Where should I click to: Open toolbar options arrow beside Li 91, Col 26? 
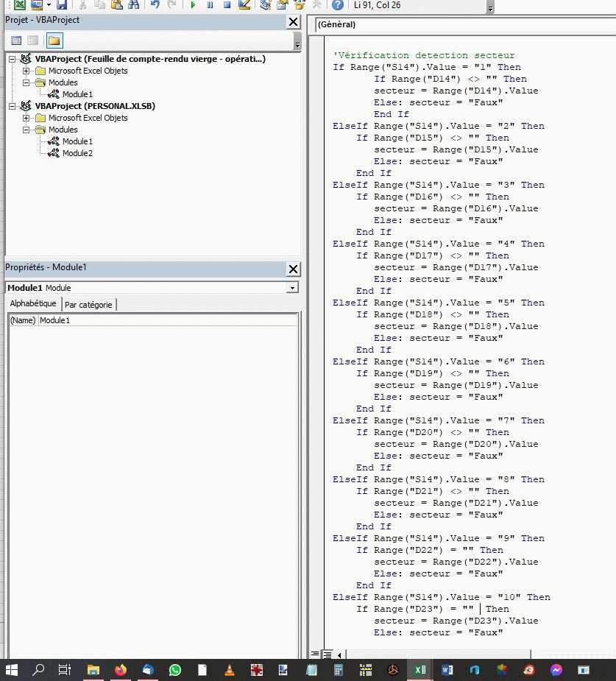pos(491,8)
